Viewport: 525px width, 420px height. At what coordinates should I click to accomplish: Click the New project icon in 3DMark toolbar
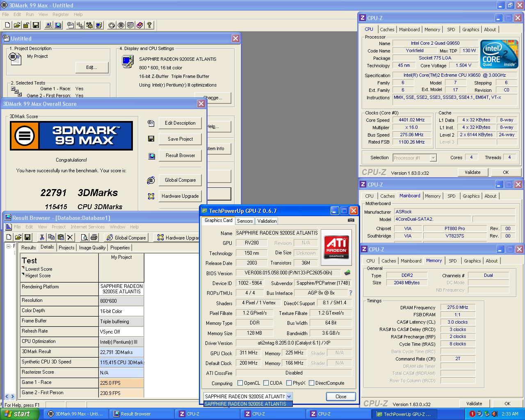point(7,25)
